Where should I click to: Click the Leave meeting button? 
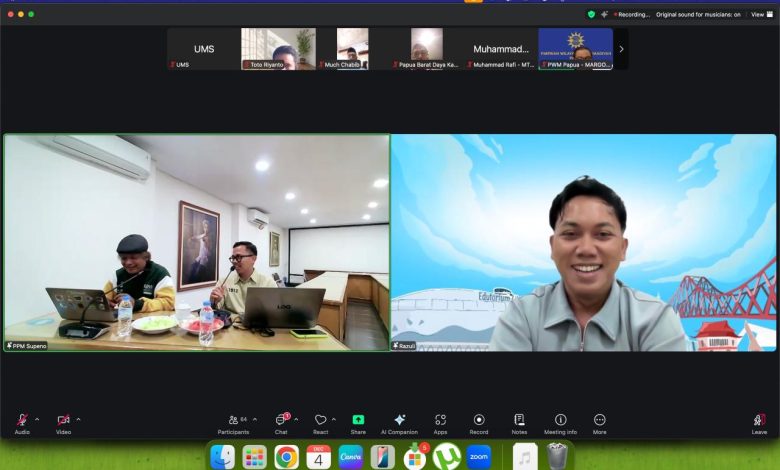tap(759, 420)
